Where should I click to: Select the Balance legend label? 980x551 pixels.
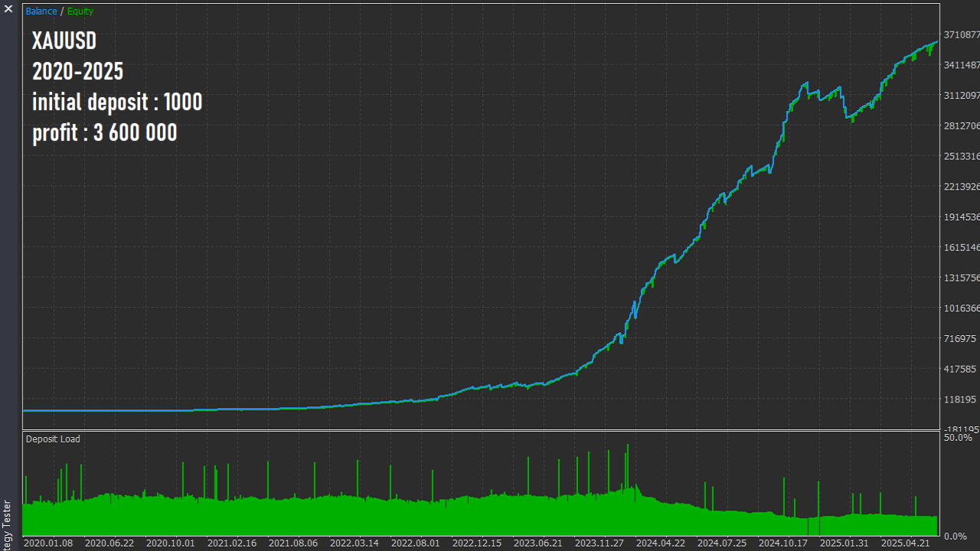[41, 11]
